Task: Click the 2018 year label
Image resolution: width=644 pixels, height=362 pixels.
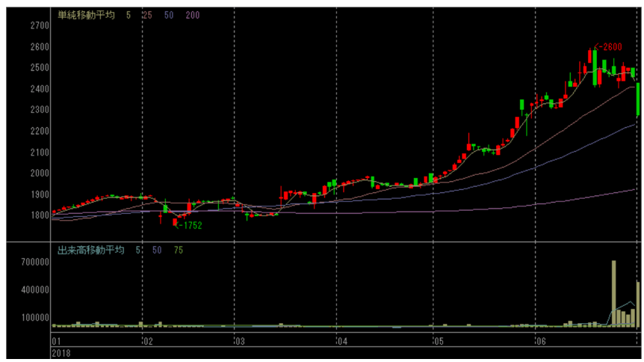Action: click(x=61, y=352)
